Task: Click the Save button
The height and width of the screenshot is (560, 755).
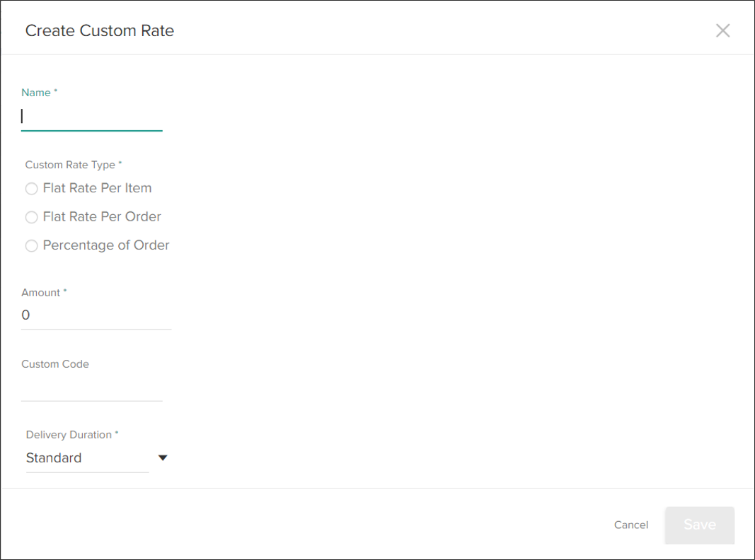Action: pyautogui.click(x=699, y=525)
